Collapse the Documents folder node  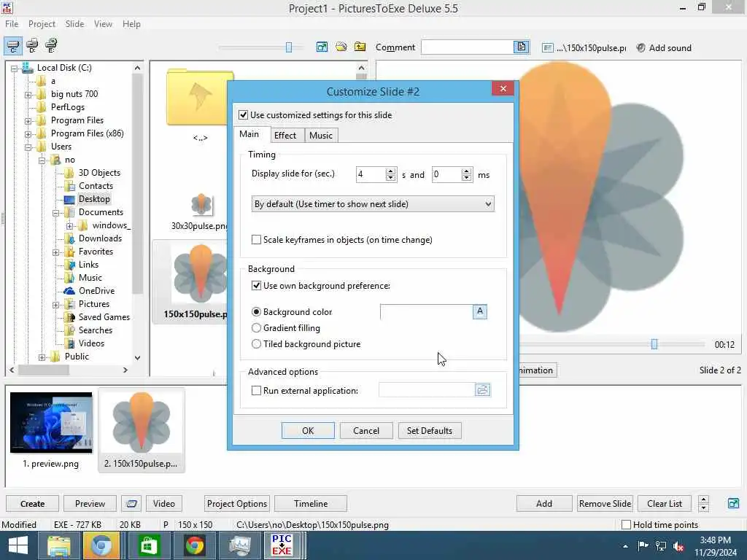pyautogui.click(x=55, y=213)
